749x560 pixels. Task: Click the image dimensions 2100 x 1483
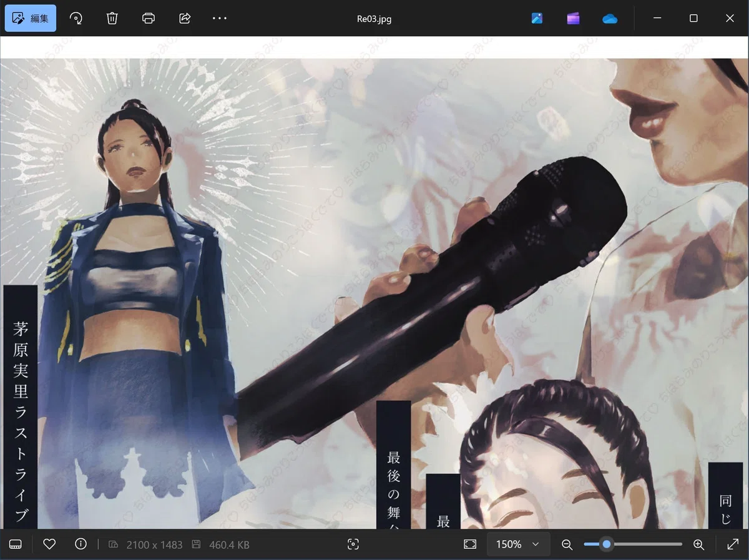point(154,545)
